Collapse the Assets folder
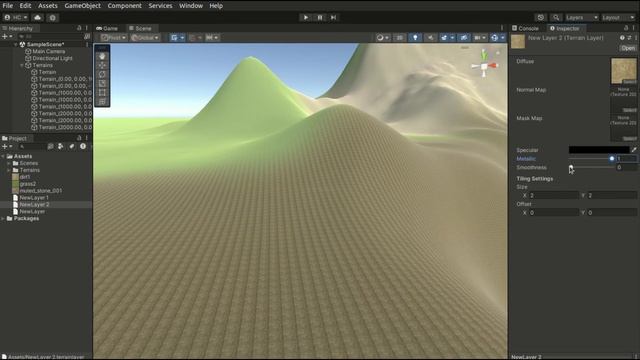This screenshot has width=640, height=360. click(3, 156)
